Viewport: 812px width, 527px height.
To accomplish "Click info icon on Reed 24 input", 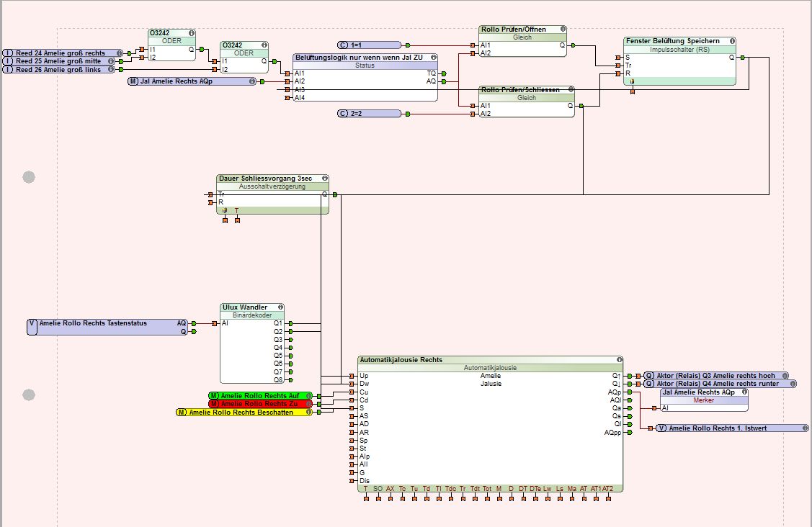I will pos(119,53).
